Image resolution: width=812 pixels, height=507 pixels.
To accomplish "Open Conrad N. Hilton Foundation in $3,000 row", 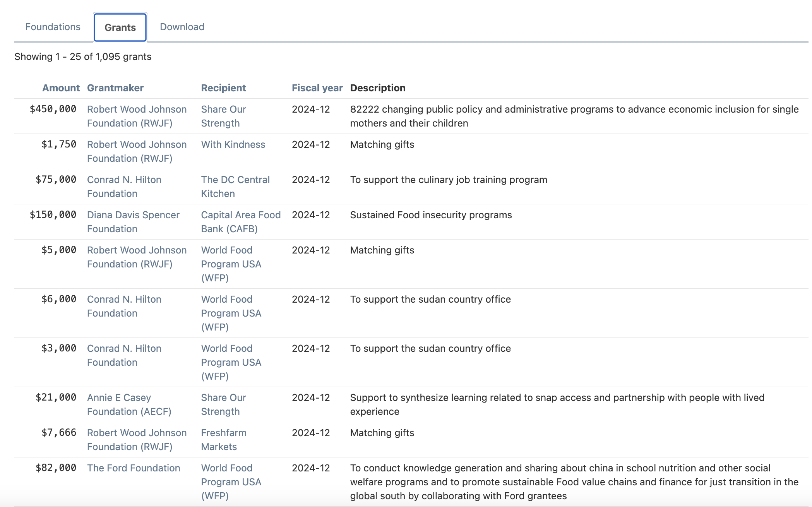I will [124, 355].
